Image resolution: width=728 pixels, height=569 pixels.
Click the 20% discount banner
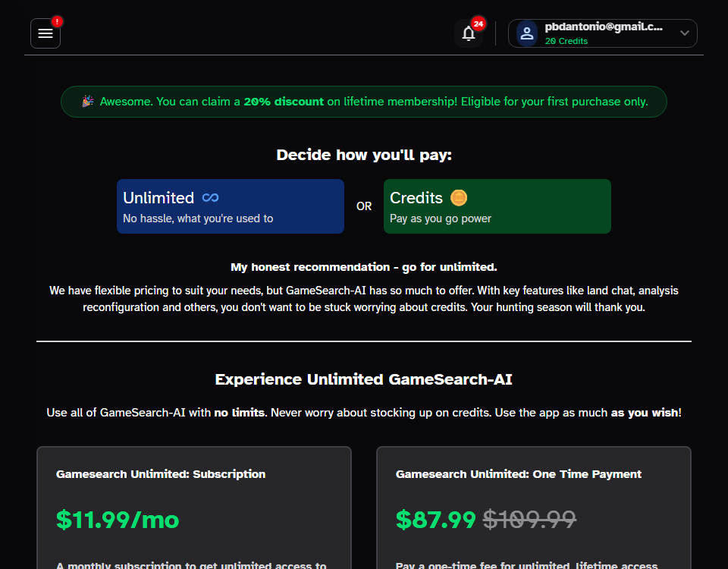364,102
